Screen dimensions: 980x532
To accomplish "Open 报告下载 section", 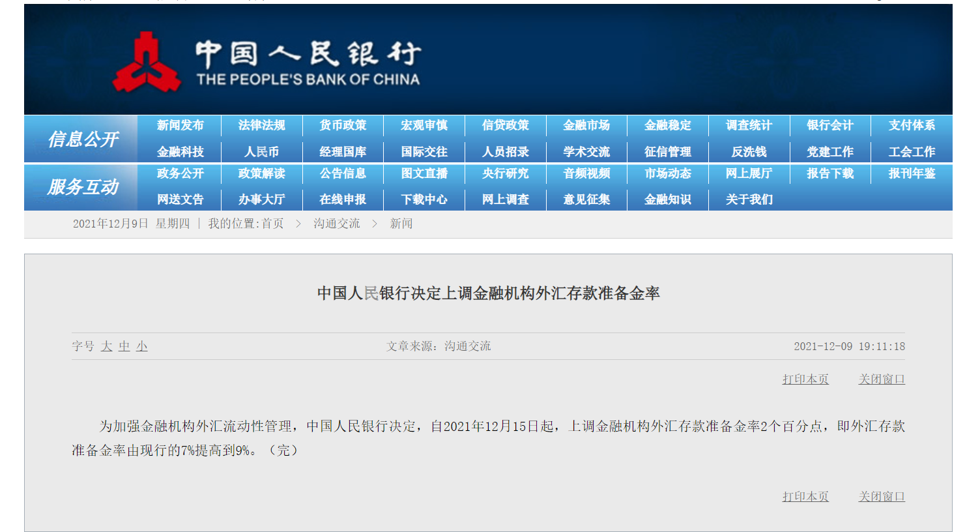I will [x=830, y=173].
